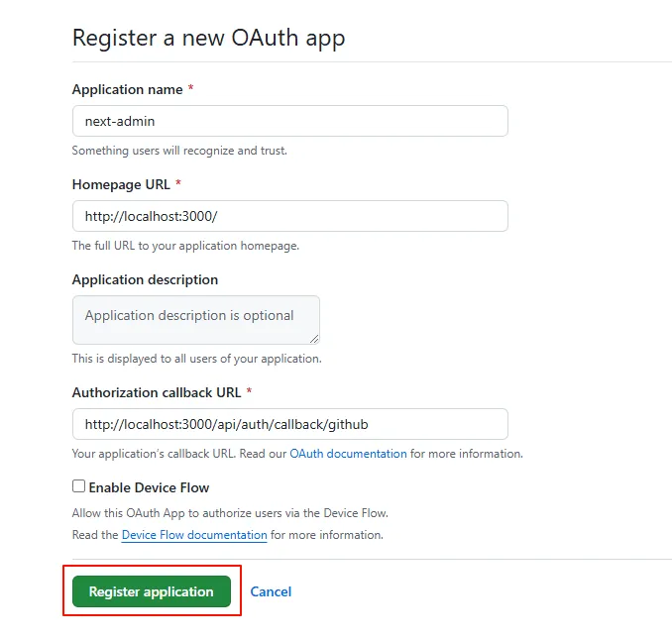Click the Enable Device Flow label text

coord(149,487)
